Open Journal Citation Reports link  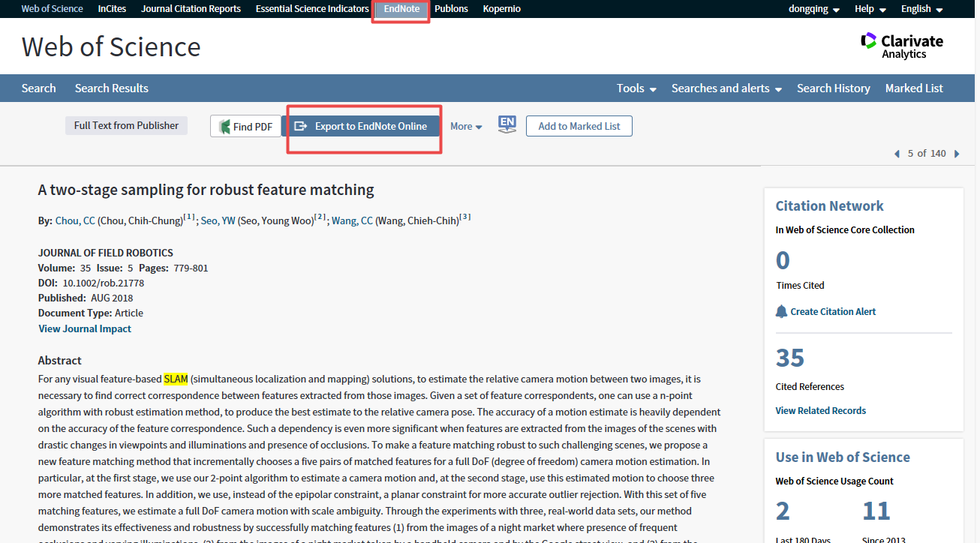point(191,9)
